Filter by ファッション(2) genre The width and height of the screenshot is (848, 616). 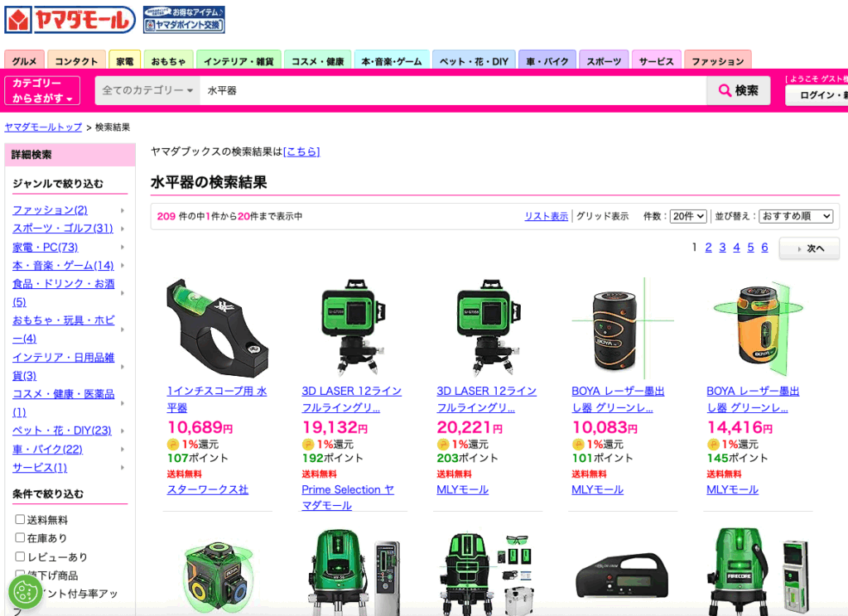(x=50, y=209)
